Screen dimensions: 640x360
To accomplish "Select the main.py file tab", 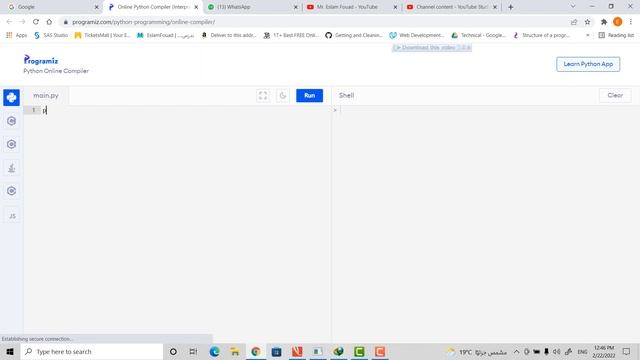I will click(x=46, y=96).
